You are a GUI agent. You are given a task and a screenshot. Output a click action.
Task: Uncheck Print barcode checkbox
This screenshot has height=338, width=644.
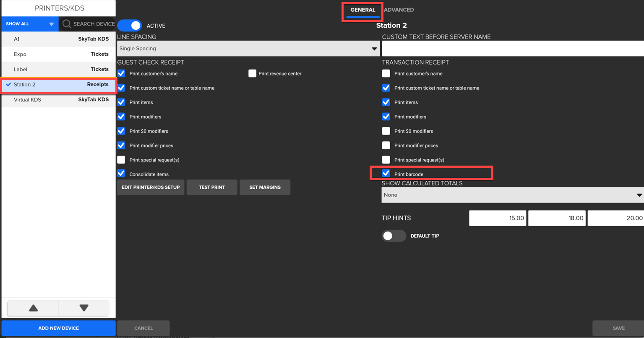(x=386, y=173)
